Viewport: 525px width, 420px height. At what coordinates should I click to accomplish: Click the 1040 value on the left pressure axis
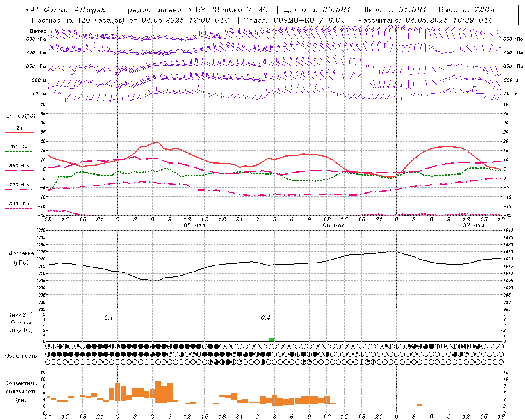(41, 231)
